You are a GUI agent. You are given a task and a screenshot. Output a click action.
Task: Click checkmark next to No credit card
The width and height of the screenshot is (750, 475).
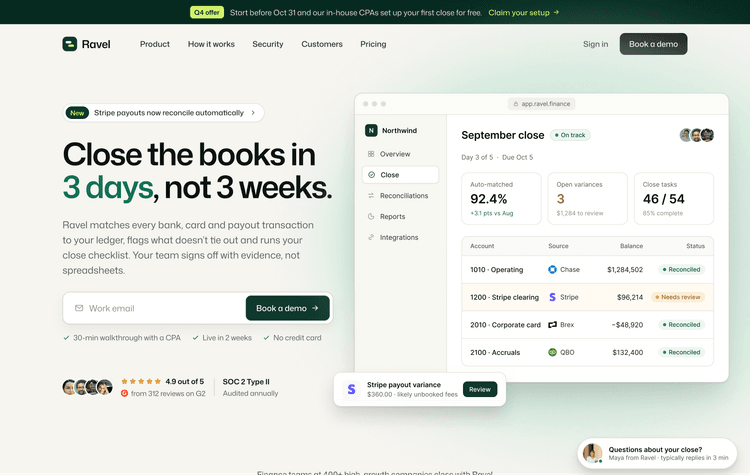click(266, 338)
